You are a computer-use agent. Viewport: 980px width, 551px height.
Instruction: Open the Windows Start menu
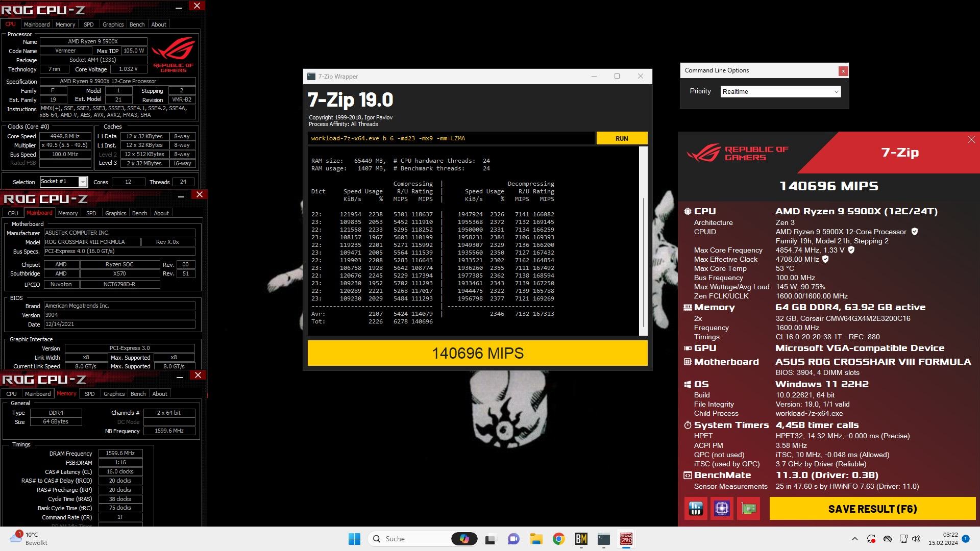pyautogui.click(x=354, y=539)
